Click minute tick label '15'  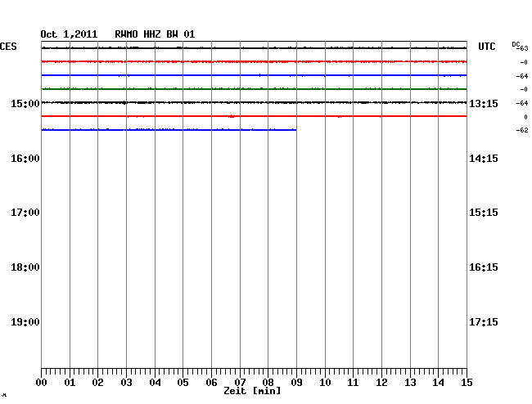pyautogui.click(x=467, y=383)
